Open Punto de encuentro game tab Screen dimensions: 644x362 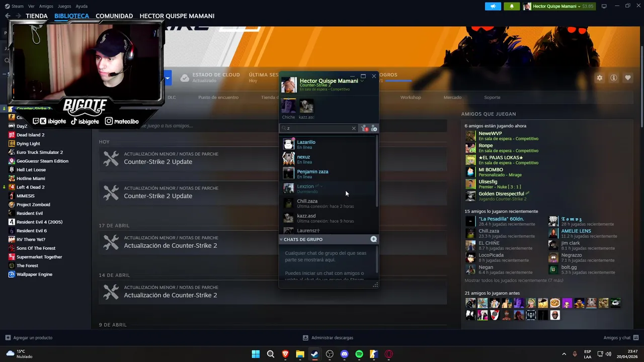[218, 98]
